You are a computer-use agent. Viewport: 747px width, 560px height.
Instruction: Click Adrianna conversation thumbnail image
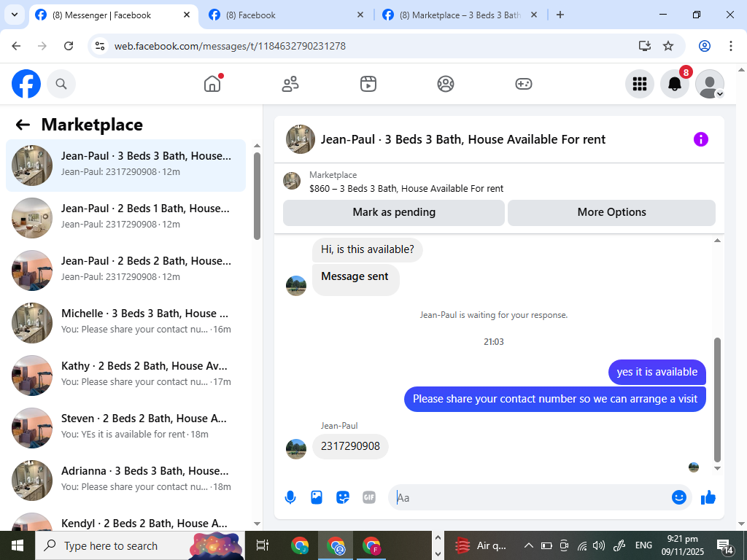tap(32, 481)
